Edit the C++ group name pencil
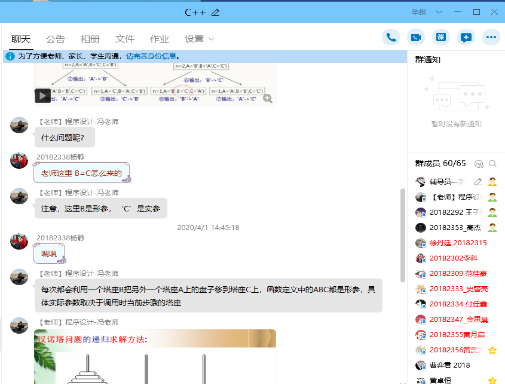Viewport: 505px width, 384px height. point(216,13)
